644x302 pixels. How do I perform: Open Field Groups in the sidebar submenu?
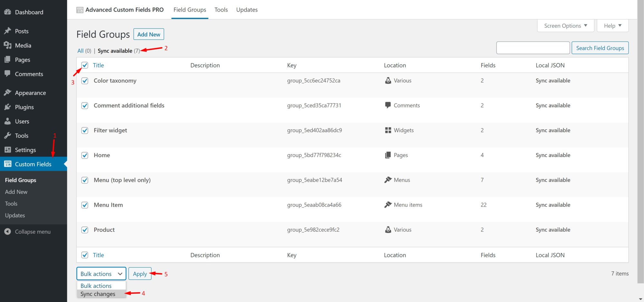click(x=21, y=180)
